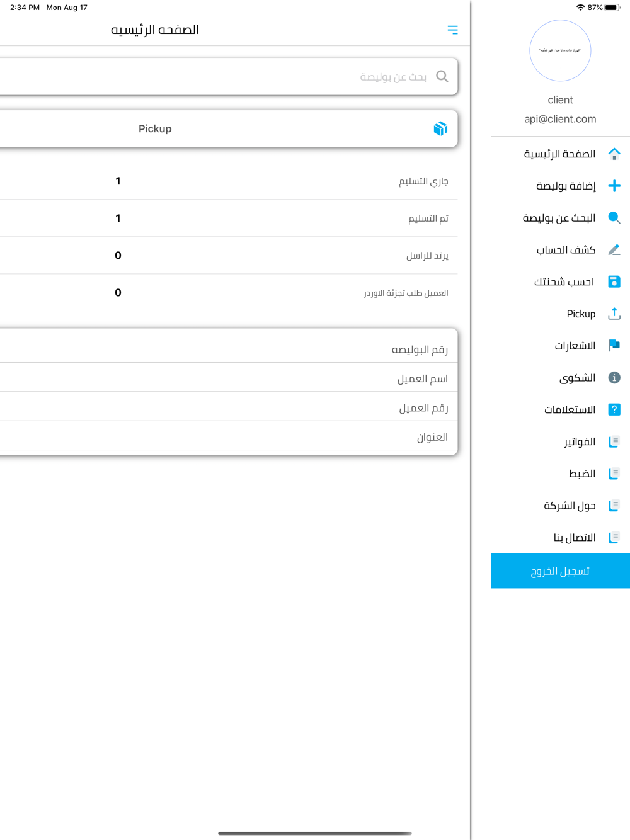
Task: Click the api@client.com email text
Action: [x=560, y=119]
